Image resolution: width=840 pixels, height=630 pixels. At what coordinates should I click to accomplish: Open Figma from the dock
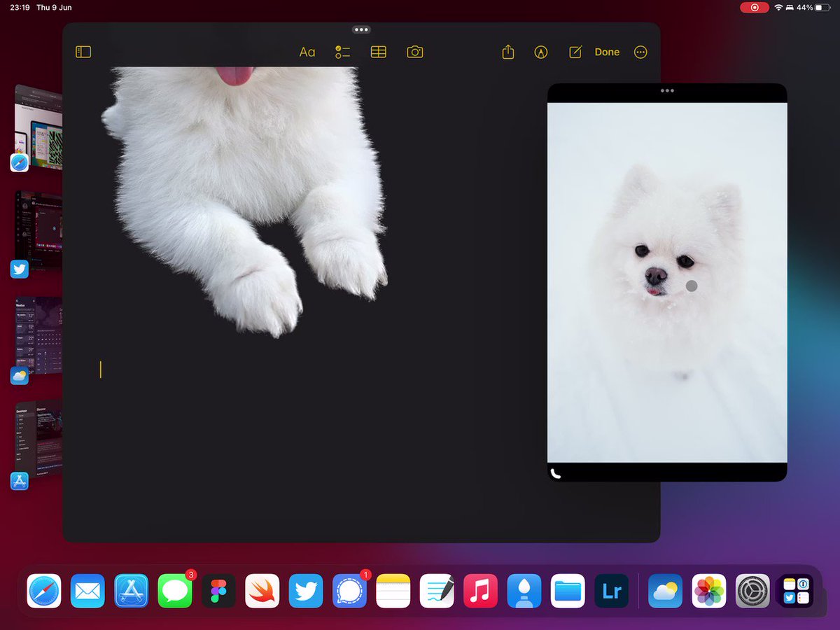218,591
